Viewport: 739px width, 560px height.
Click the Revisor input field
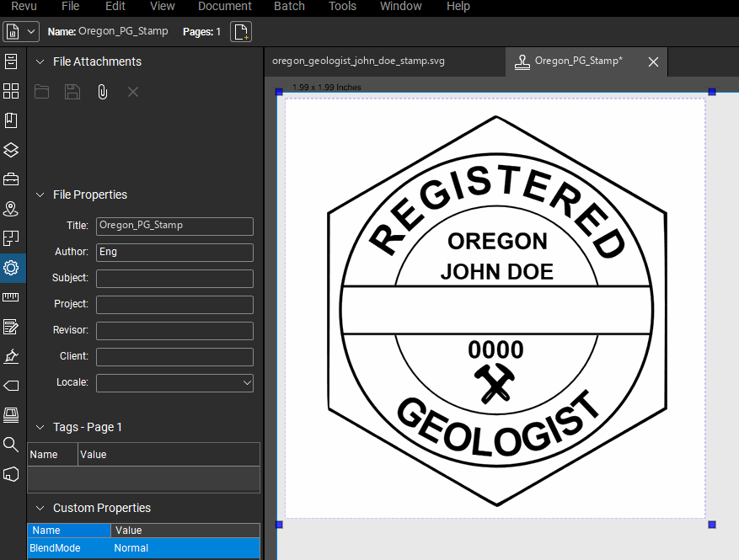[175, 331]
